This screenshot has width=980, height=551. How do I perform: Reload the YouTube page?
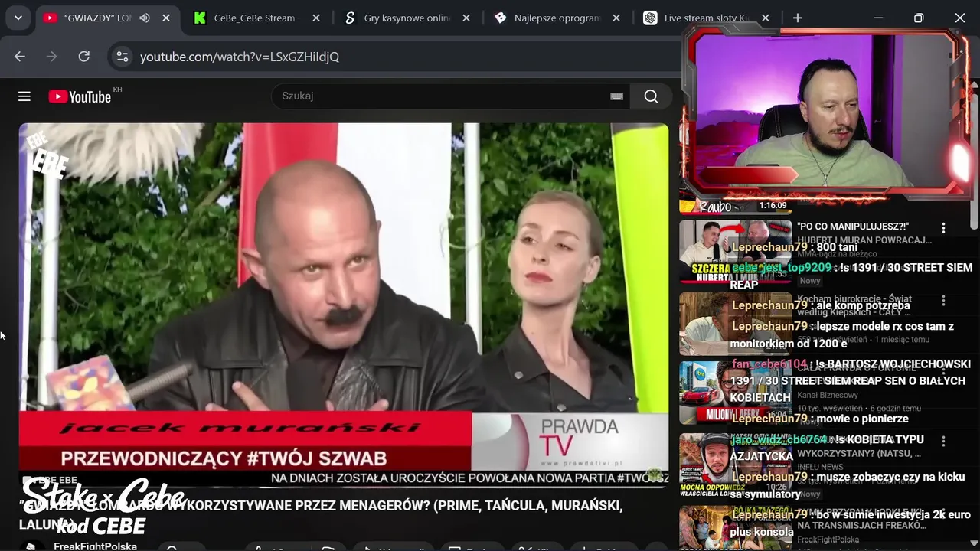click(x=84, y=57)
